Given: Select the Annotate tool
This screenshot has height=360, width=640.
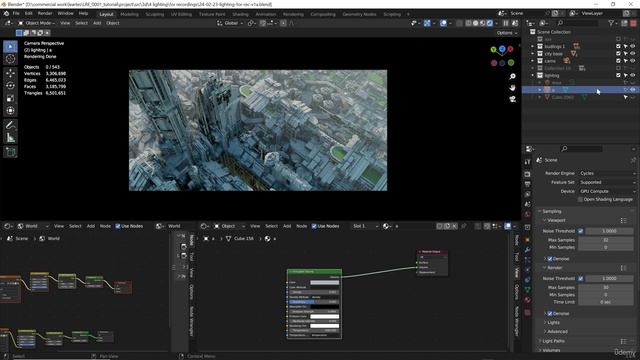Looking at the screenshot, I should point(10,125).
